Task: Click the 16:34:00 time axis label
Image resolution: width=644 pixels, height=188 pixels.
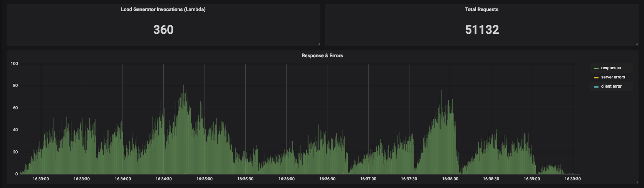Action: (122, 179)
